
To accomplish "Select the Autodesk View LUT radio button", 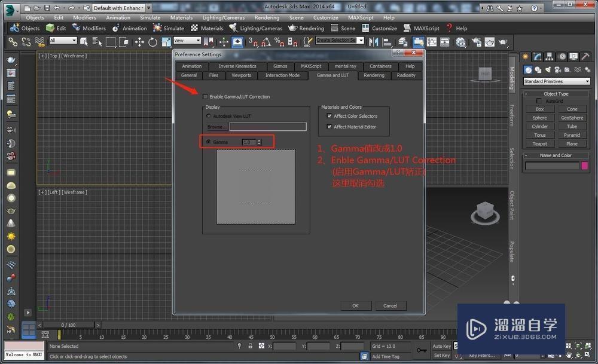I will [209, 116].
